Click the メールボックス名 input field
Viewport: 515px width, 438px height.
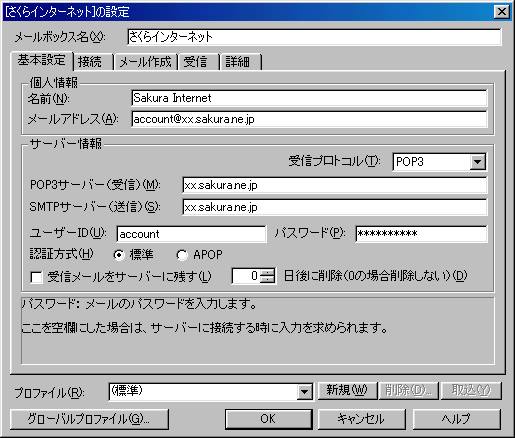pos(314,37)
